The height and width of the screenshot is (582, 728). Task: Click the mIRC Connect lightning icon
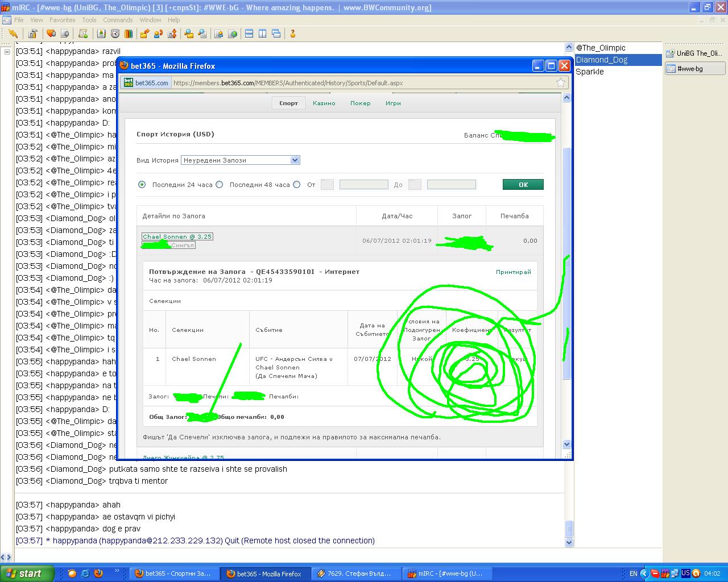click(x=13, y=34)
